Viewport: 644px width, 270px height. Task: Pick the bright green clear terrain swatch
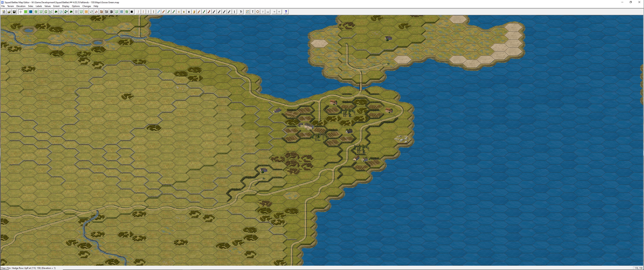25,12
